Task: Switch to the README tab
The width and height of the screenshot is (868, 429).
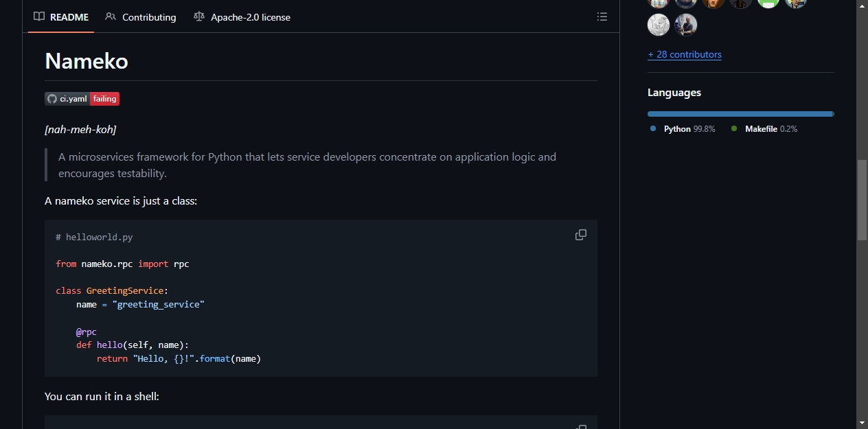Action: [61, 17]
